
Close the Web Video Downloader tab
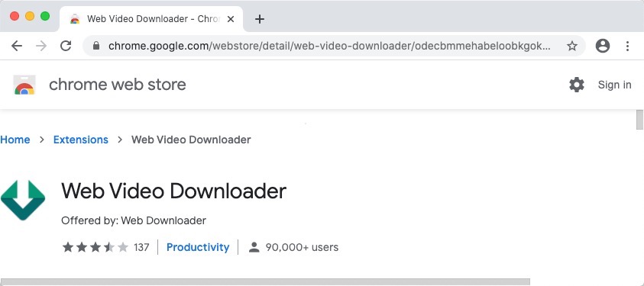click(231, 19)
